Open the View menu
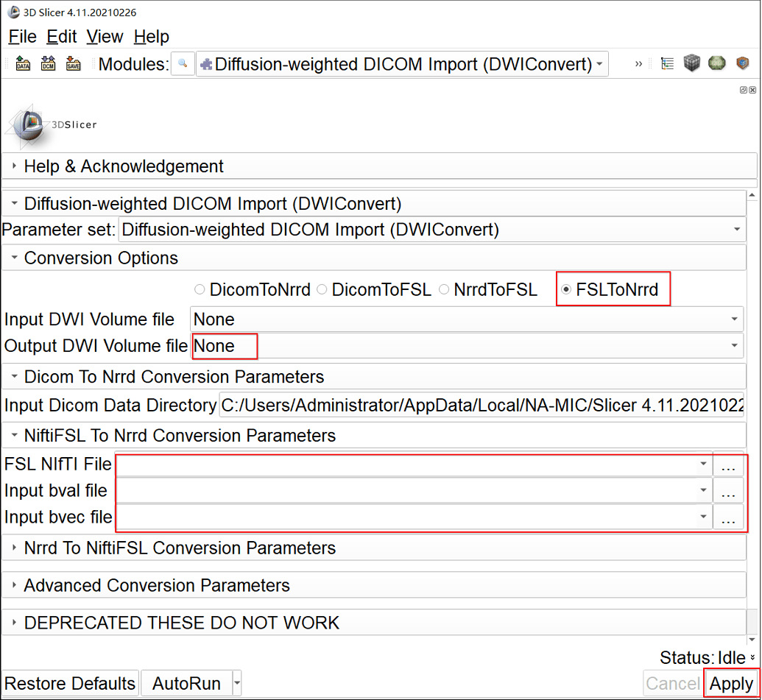The width and height of the screenshot is (762, 700). click(x=105, y=37)
